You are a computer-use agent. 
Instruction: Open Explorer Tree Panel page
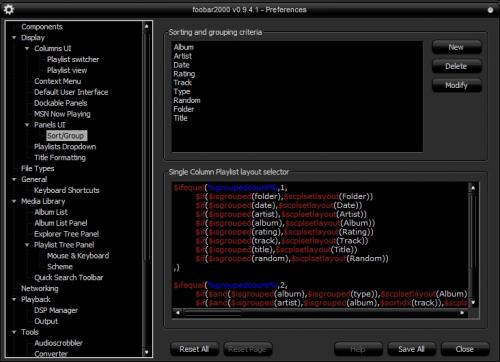[x=66, y=234]
